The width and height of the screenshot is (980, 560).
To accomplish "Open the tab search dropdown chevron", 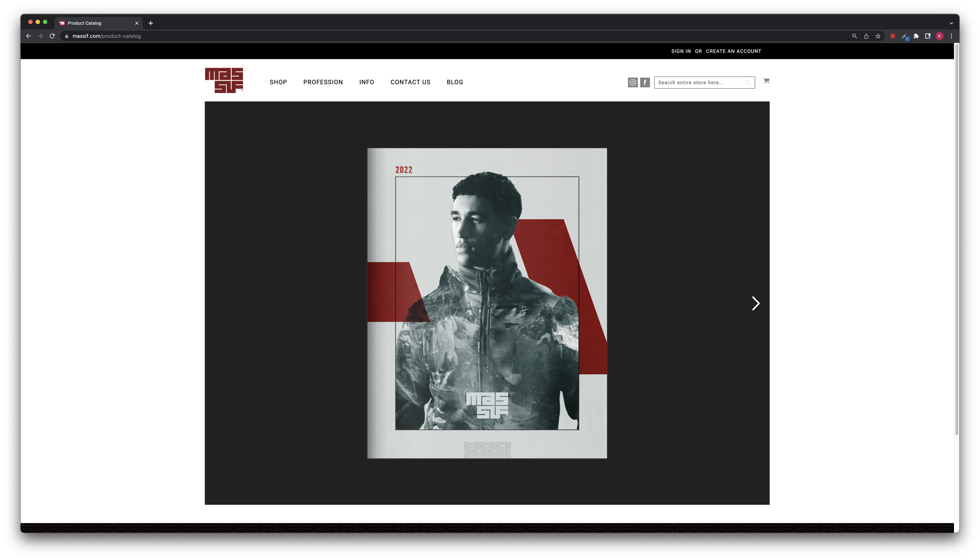I will click(951, 23).
